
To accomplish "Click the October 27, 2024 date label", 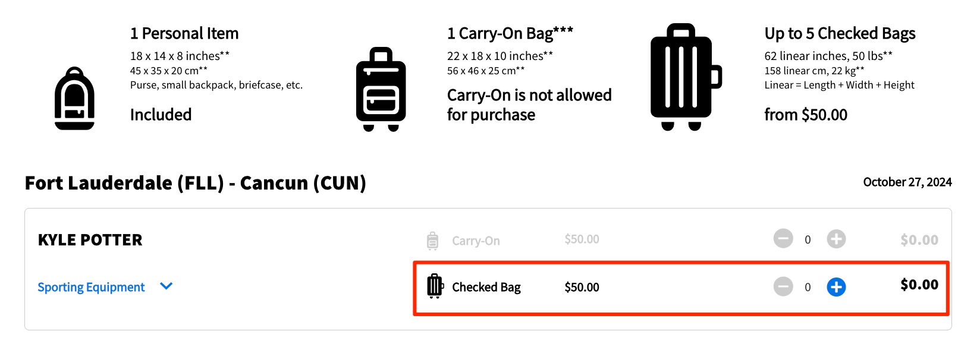I will point(907,182).
